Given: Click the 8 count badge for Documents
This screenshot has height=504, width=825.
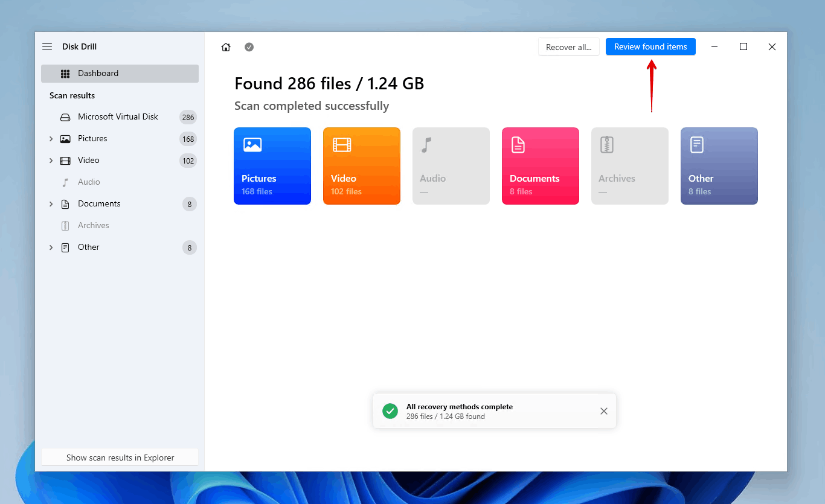Looking at the screenshot, I should 190,205.
